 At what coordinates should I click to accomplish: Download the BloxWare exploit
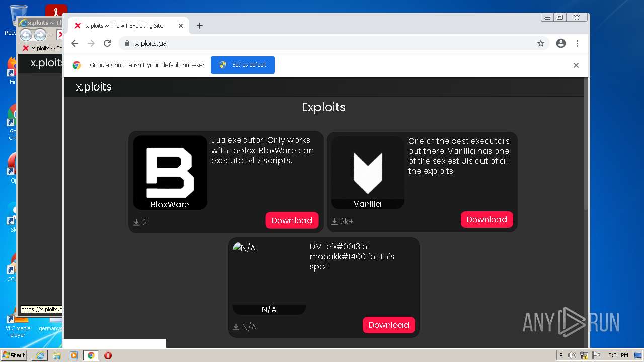pyautogui.click(x=292, y=220)
